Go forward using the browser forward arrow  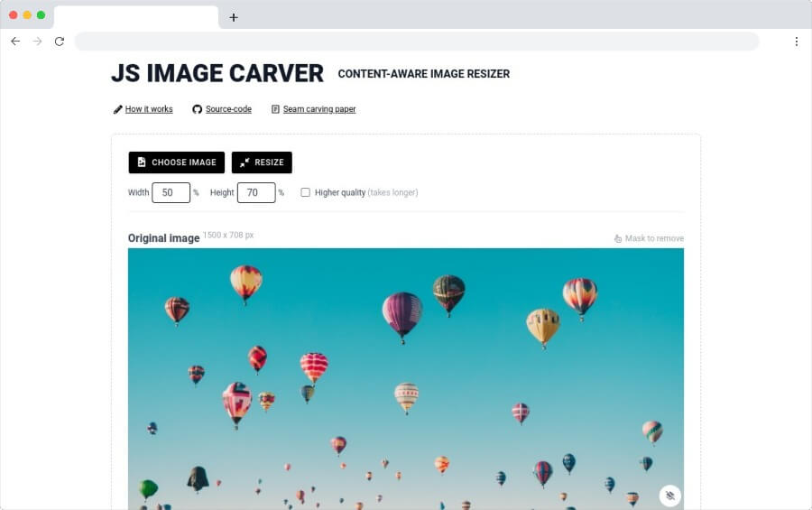[x=37, y=42]
